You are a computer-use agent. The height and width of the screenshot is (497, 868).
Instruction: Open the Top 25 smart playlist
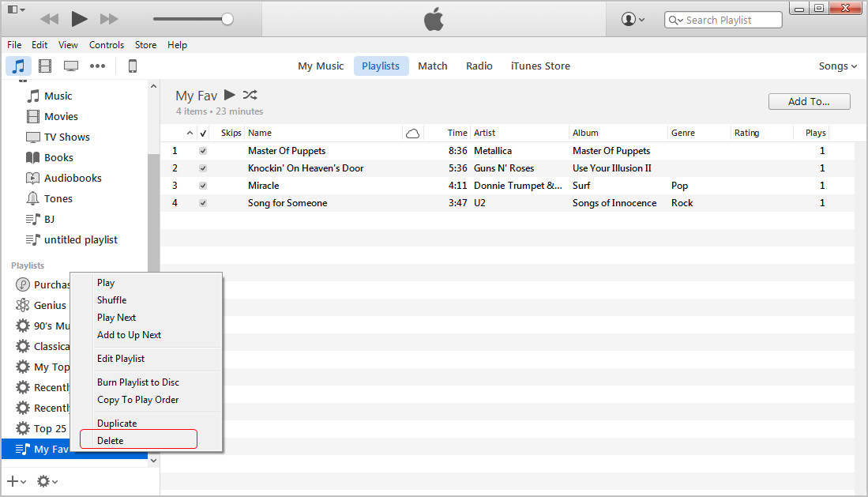41,428
